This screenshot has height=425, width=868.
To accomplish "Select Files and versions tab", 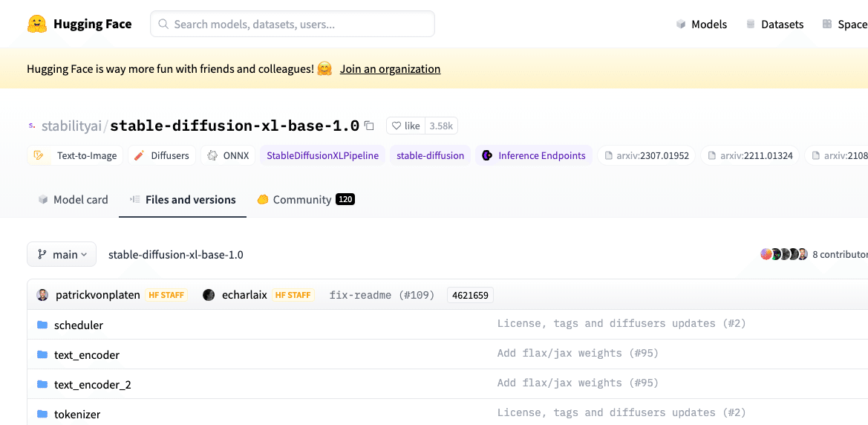I will click(183, 199).
